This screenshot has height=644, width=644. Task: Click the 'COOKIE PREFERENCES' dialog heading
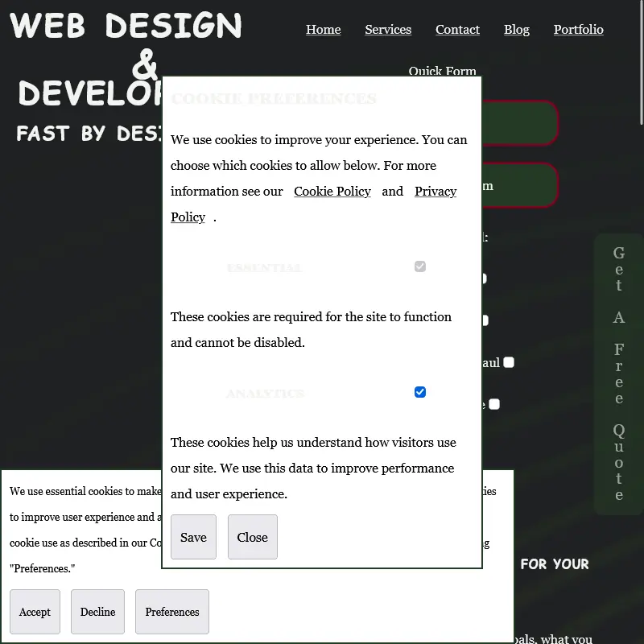coord(274,98)
